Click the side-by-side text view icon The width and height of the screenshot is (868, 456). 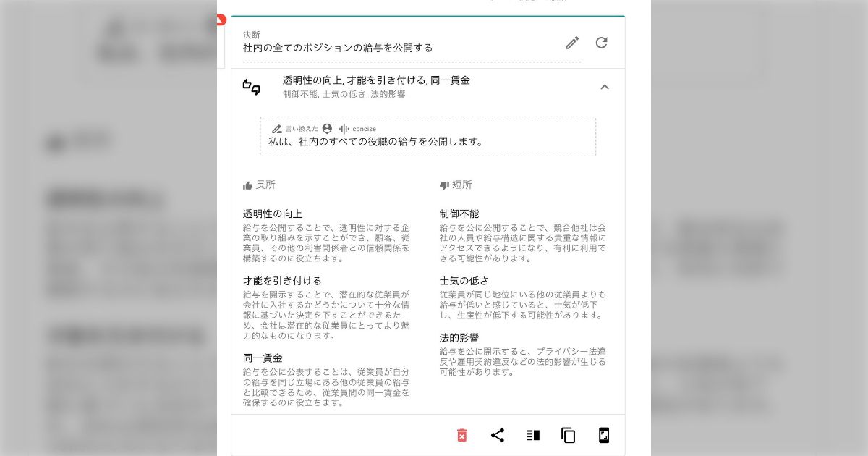coord(533,435)
